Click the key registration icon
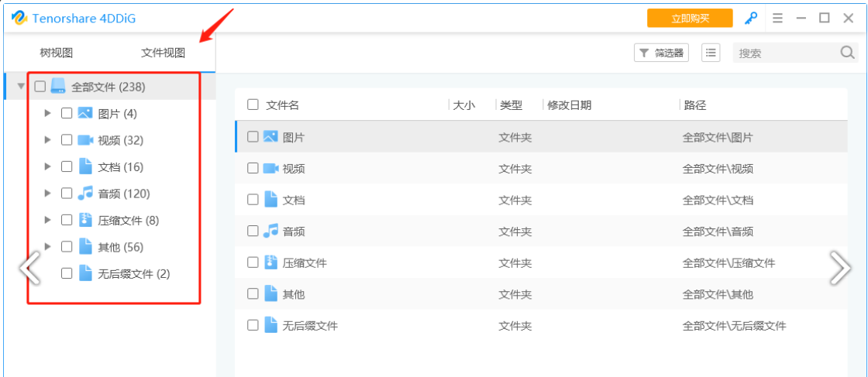This screenshot has height=377, width=868. pyautogui.click(x=751, y=19)
